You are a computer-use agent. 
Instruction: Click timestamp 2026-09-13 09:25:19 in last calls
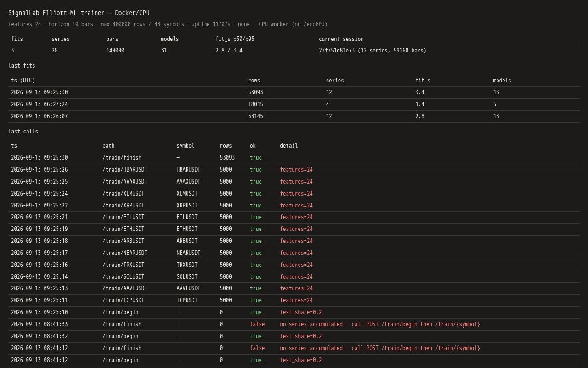point(40,229)
